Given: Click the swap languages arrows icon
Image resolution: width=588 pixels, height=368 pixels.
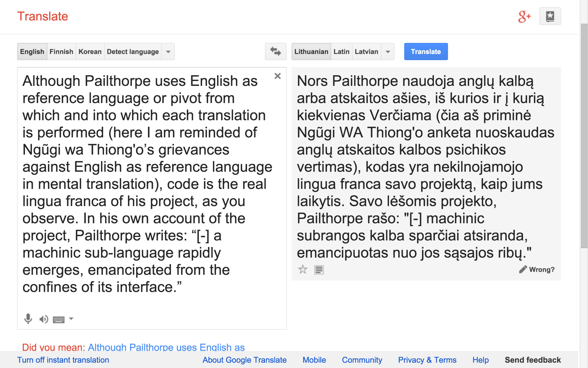Looking at the screenshot, I should coord(275,52).
